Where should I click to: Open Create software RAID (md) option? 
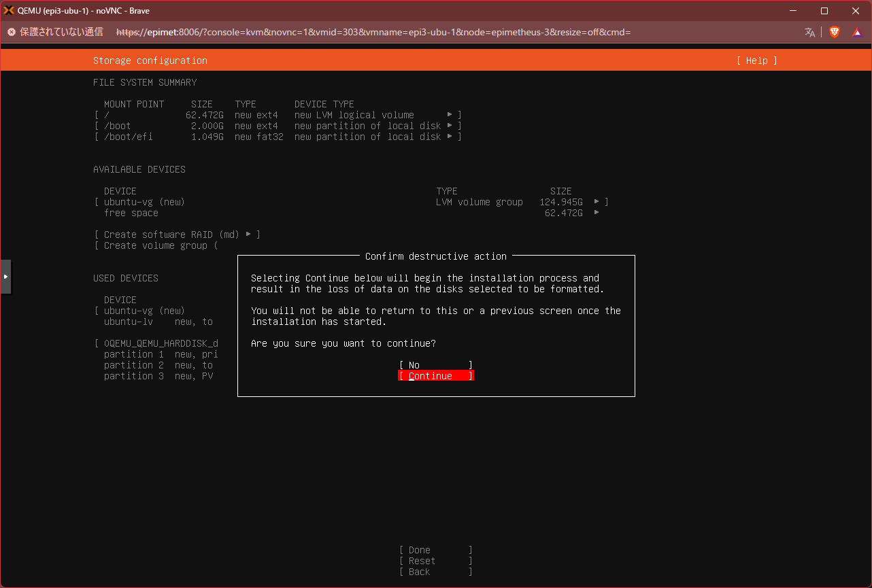[177, 235]
